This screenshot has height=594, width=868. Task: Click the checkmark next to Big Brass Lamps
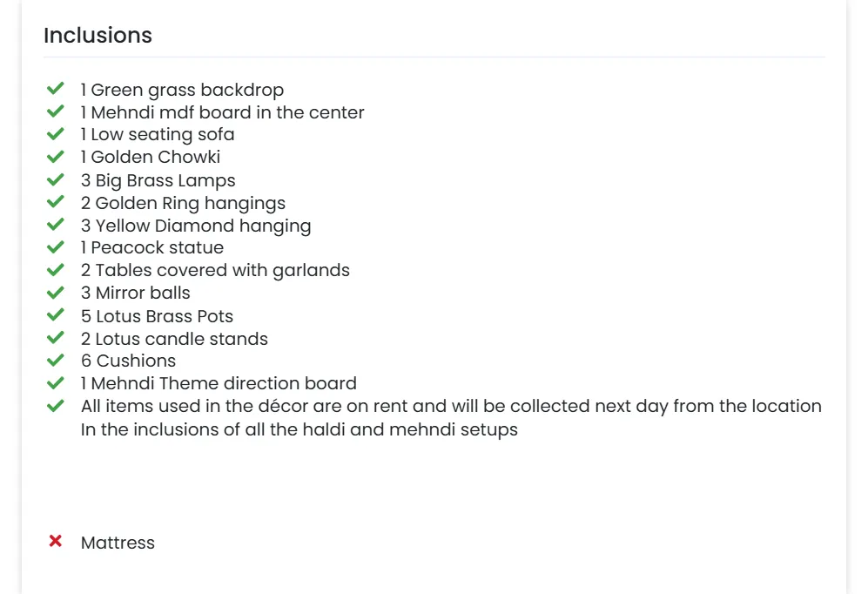coord(56,179)
